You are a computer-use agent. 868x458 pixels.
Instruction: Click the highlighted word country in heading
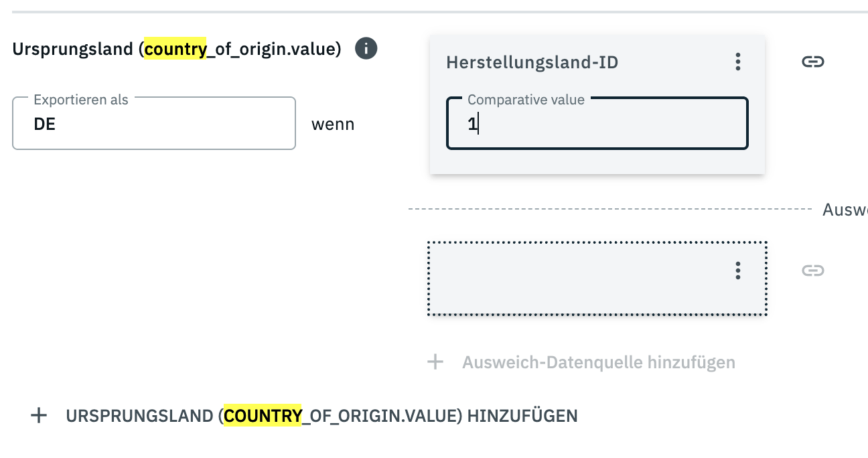[x=175, y=50]
